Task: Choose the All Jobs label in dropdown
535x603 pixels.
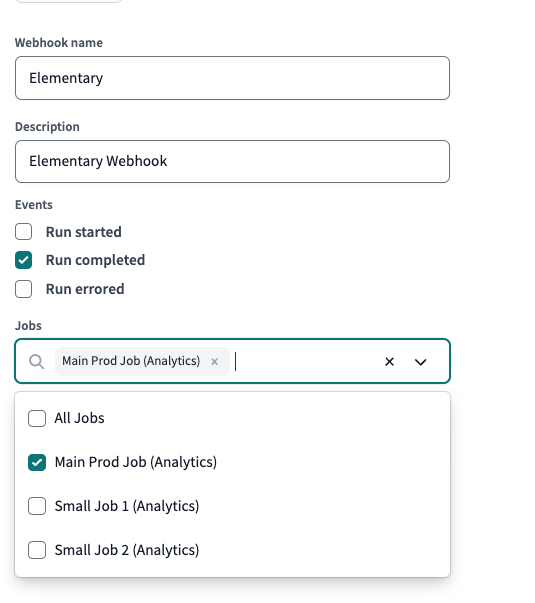Action: 79,418
